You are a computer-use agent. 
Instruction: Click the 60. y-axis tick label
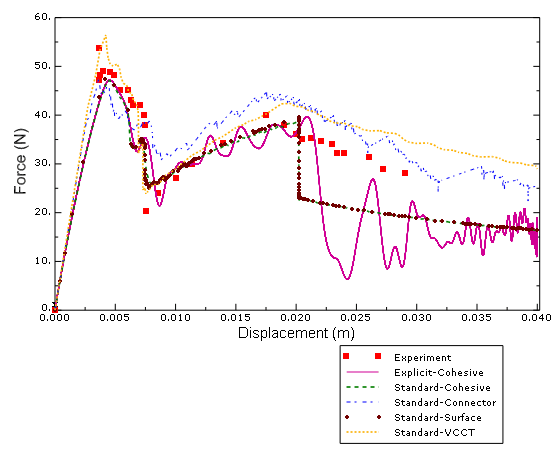43,16
